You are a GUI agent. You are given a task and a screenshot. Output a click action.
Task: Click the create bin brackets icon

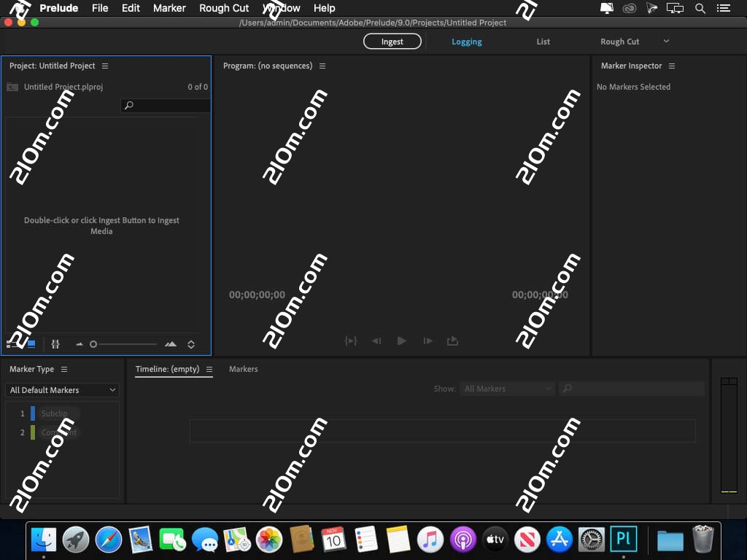55,344
